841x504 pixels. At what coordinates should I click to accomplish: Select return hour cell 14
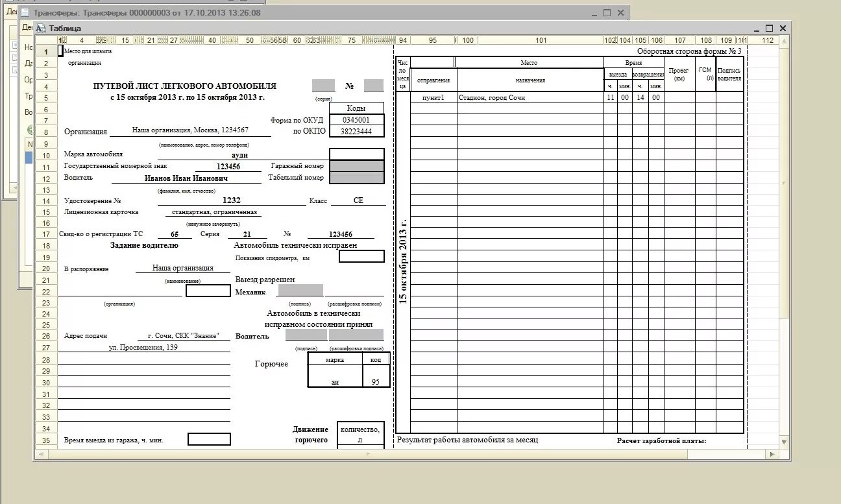click(640, 97)
